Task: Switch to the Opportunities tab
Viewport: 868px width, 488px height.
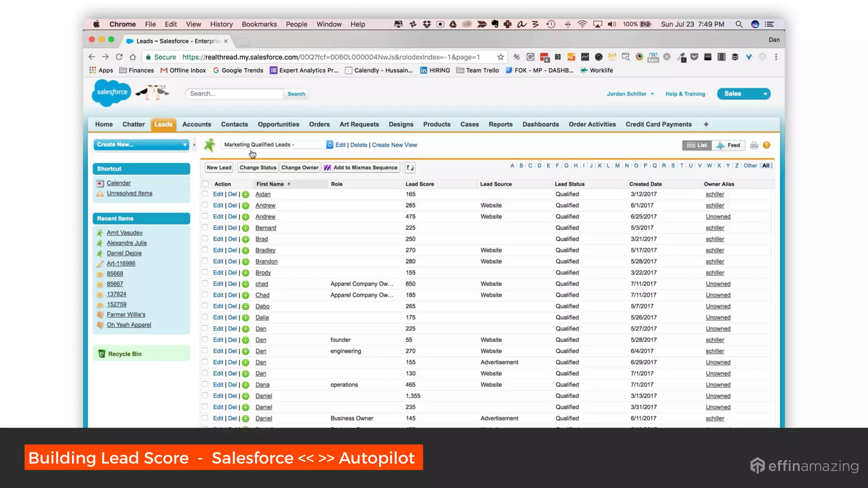Action: (278, 124)
